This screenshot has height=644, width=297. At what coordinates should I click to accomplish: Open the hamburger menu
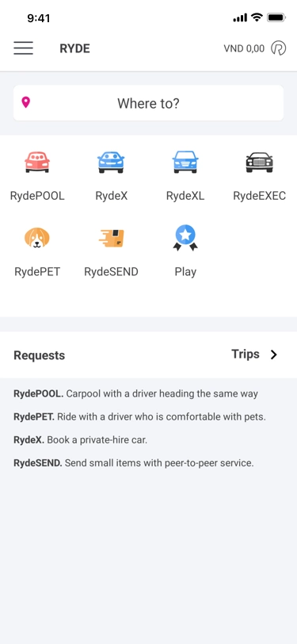coord(24,48)
